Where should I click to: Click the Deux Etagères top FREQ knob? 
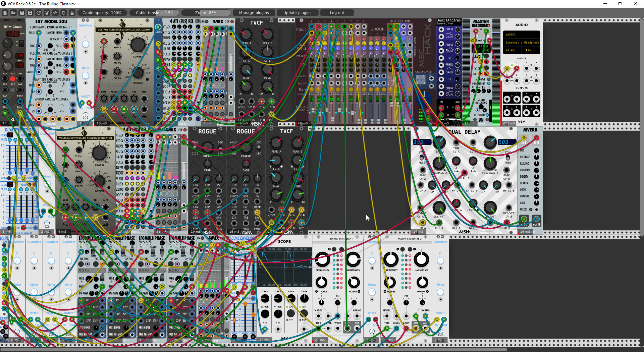[x=458, y=29]
